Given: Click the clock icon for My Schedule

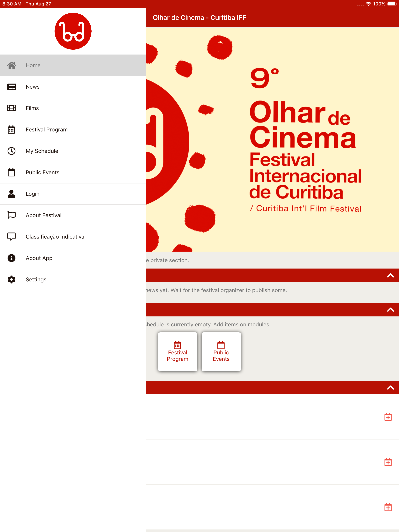Looking at the screenshot, I should (11, 151).
